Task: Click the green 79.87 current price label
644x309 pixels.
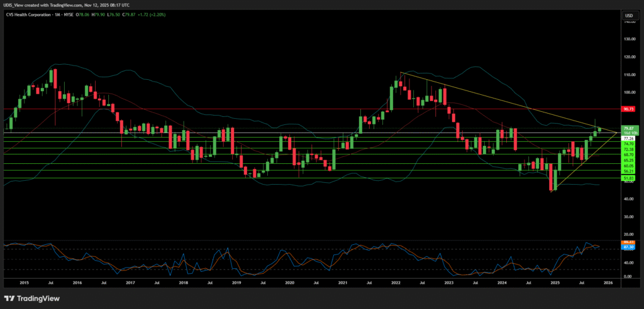Action: pyautogui.click(x=628, y=128)
